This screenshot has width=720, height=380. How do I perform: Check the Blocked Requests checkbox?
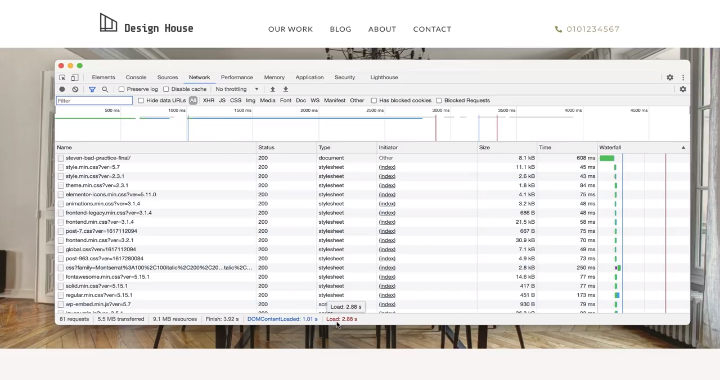tap(439, 101)
